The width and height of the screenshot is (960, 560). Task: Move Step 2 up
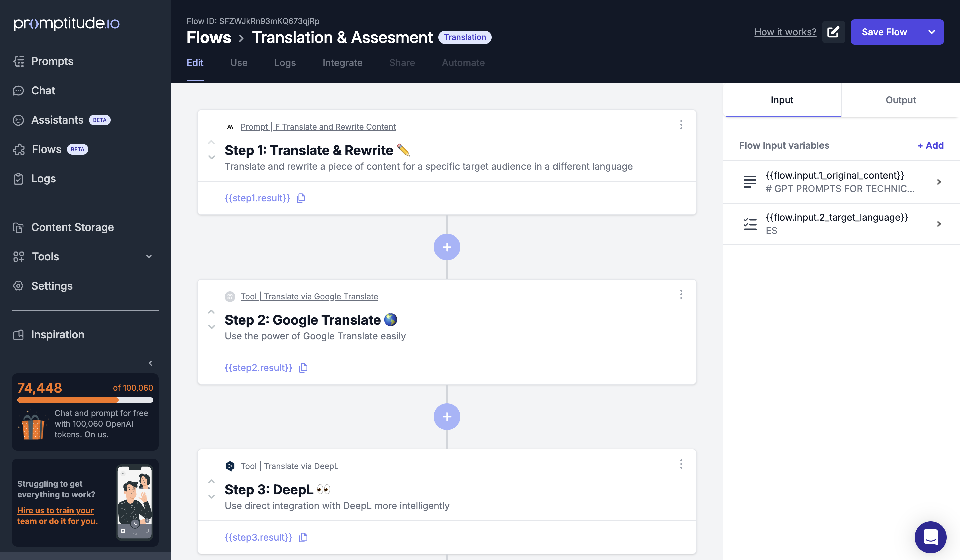click(x=211, y=312)
